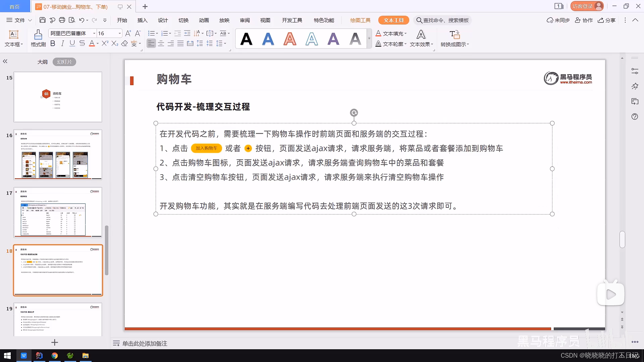Open the object properties sliders icon in sidebar
Screen dimensions: 644x362
635,71
